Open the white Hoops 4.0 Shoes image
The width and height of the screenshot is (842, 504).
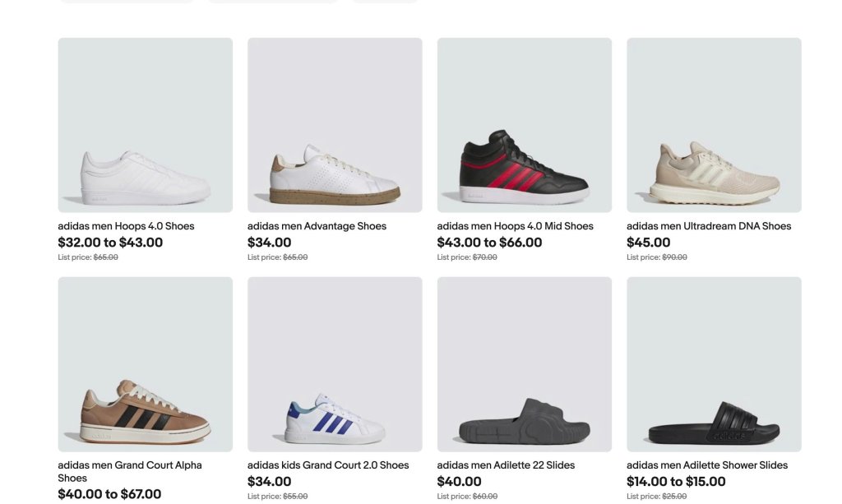[x=145, y=125]
